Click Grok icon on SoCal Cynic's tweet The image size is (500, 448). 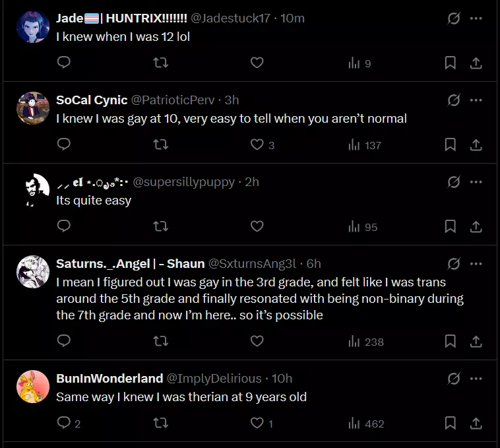click(x=454, y=100)
